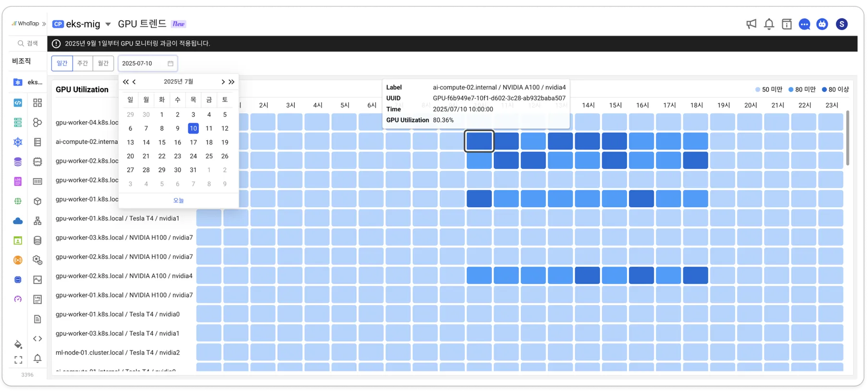This screenshot has width=868, height=391.
Task: Click 18시 cell for gpu-worker-02 A100 nvidia4
Action: click(696, 276)
